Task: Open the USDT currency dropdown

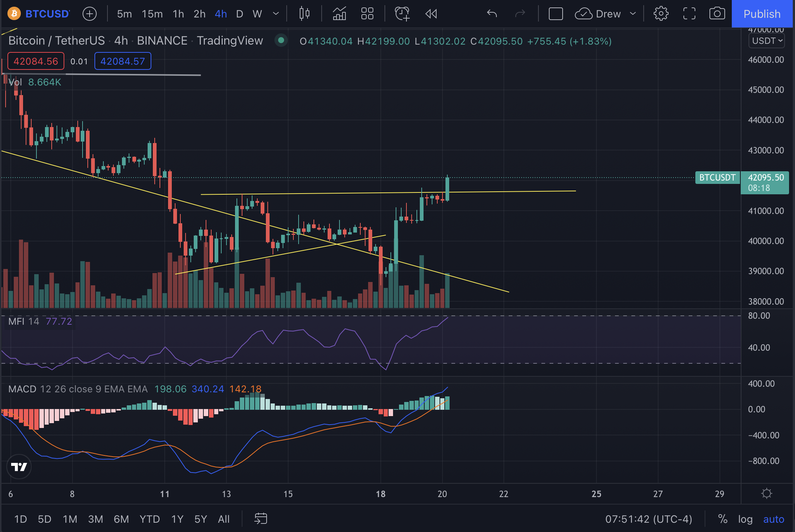Action: point(767,40)
